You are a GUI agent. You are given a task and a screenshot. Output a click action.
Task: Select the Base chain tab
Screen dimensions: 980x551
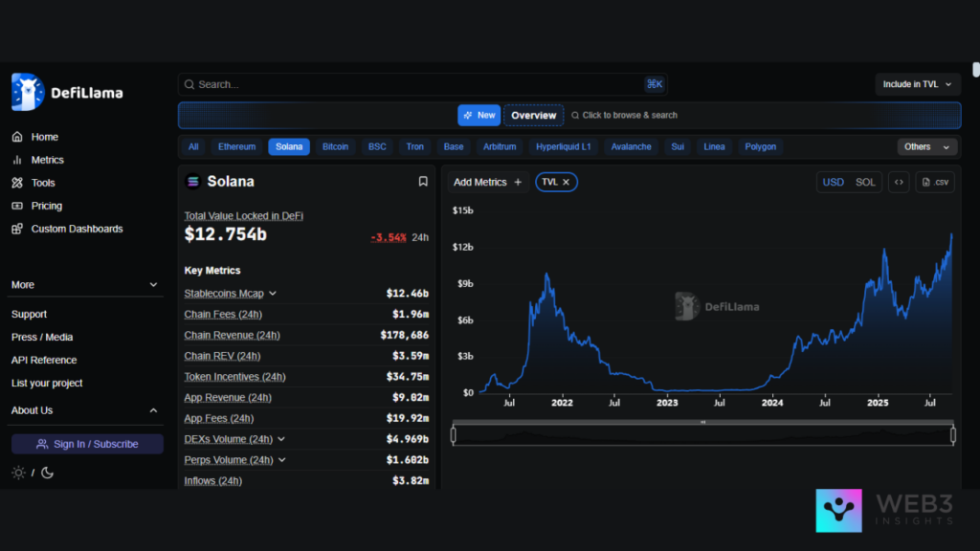click(454, 146)
